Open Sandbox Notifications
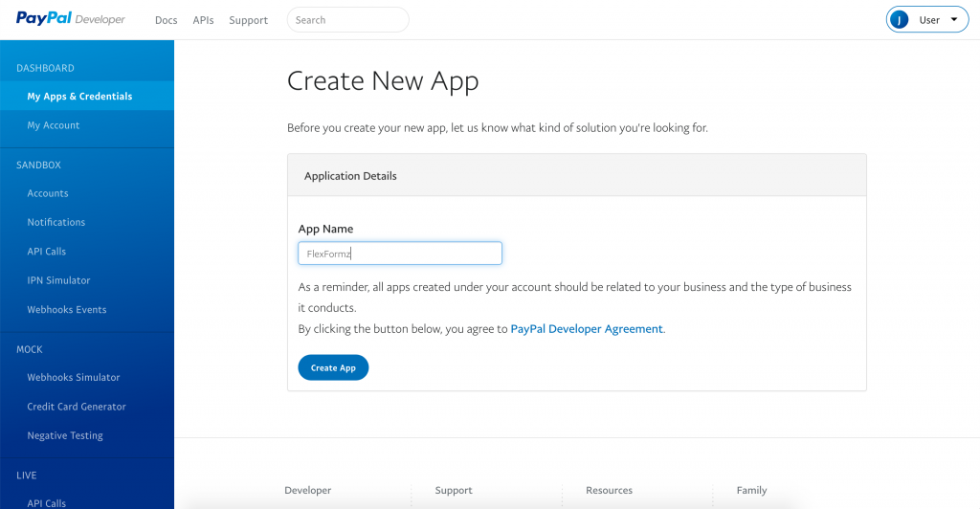The image size is (980, 509). coord(56,222)
